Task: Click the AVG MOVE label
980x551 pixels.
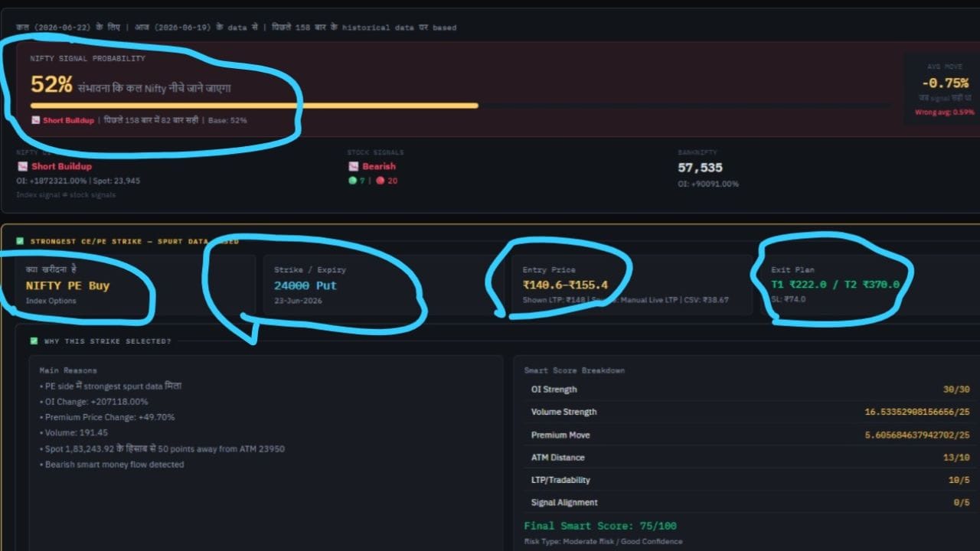Action: [945, 67]
